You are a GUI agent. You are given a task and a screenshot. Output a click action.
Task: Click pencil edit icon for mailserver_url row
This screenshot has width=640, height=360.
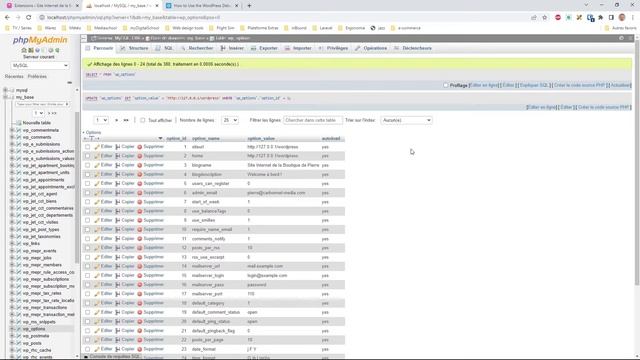pyautogui.click(x=97, y=266)
